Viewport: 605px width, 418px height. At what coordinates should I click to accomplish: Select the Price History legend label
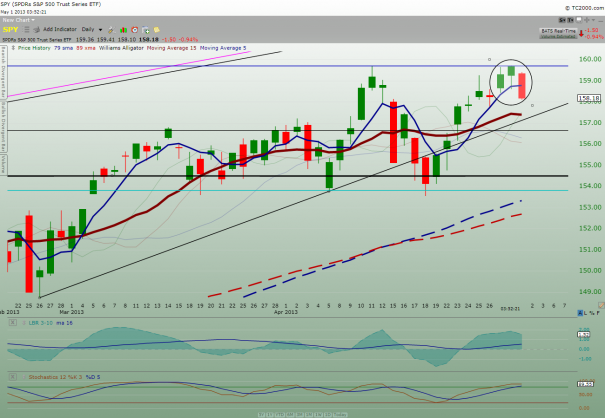[34, 48]
